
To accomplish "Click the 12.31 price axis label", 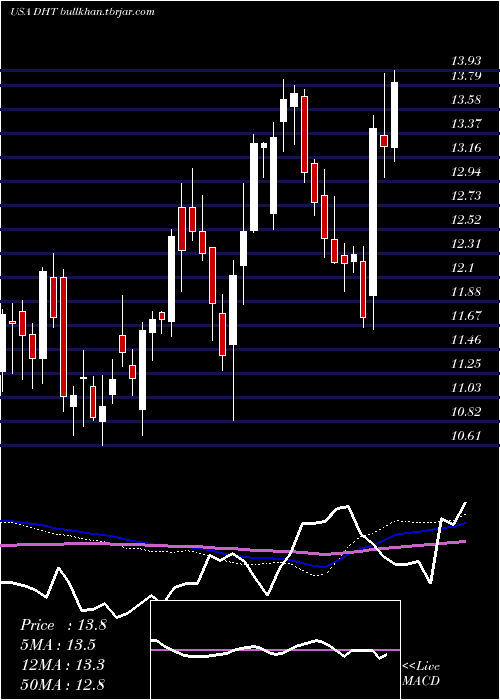I will pos(466,244).
